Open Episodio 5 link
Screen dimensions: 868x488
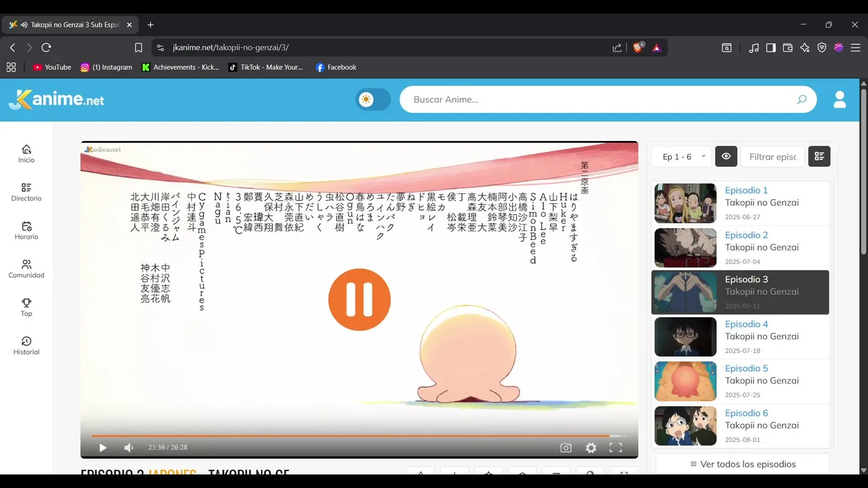[x=747, y=369]
